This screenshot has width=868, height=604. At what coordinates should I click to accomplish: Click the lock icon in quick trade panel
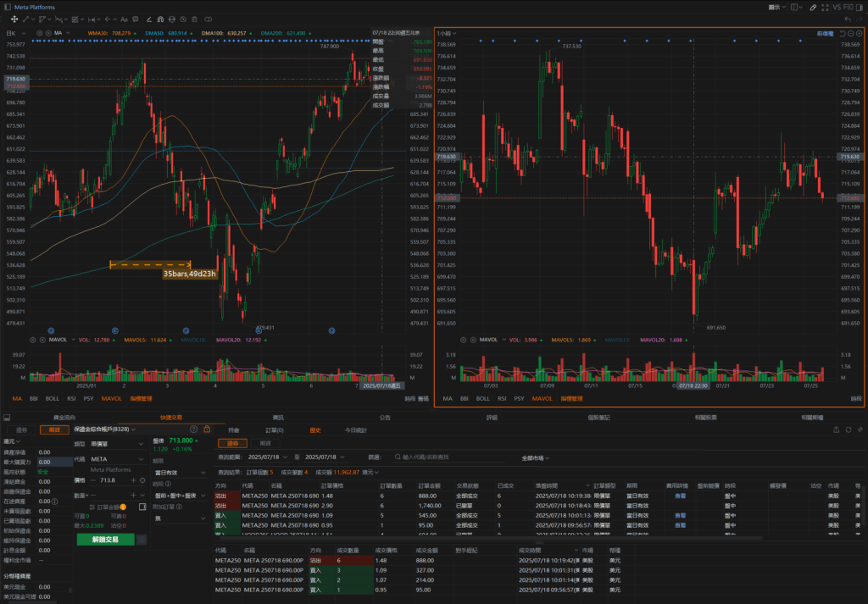[207, 429]
